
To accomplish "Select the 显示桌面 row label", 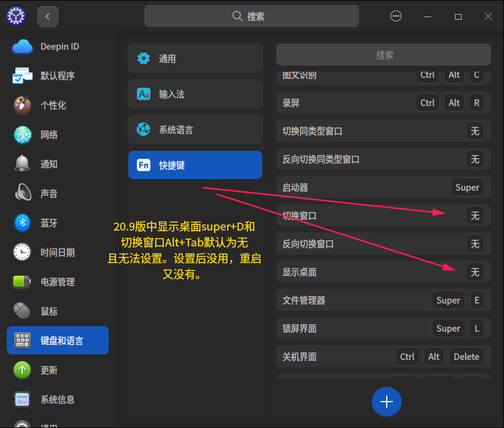I will point(299,272).
